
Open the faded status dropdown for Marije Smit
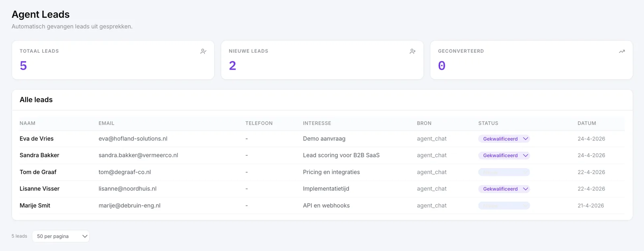click(504, 206)
